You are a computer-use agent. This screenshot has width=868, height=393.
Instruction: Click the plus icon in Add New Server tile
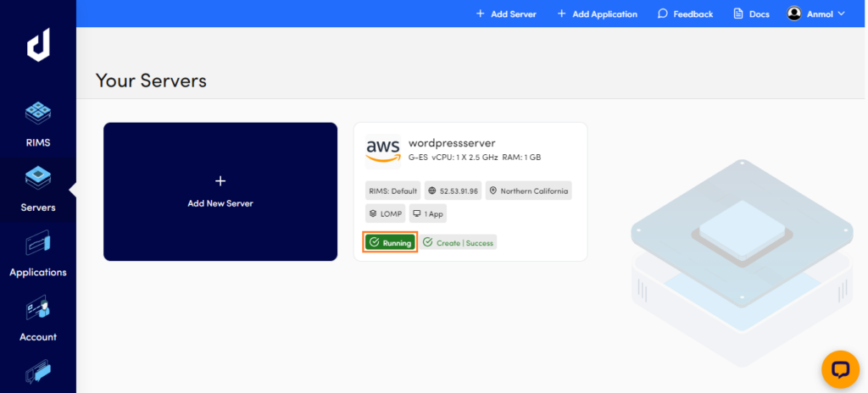pos(220,181)
